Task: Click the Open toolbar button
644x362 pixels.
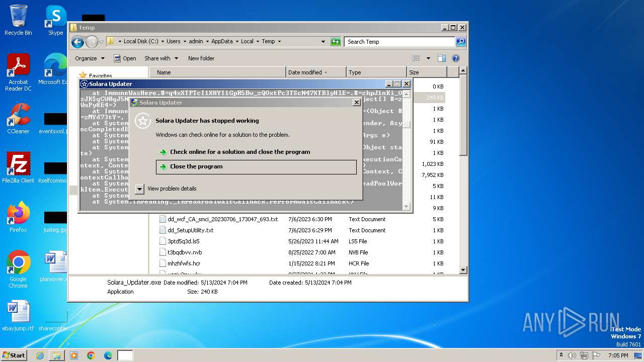Action: coord(125,58)
